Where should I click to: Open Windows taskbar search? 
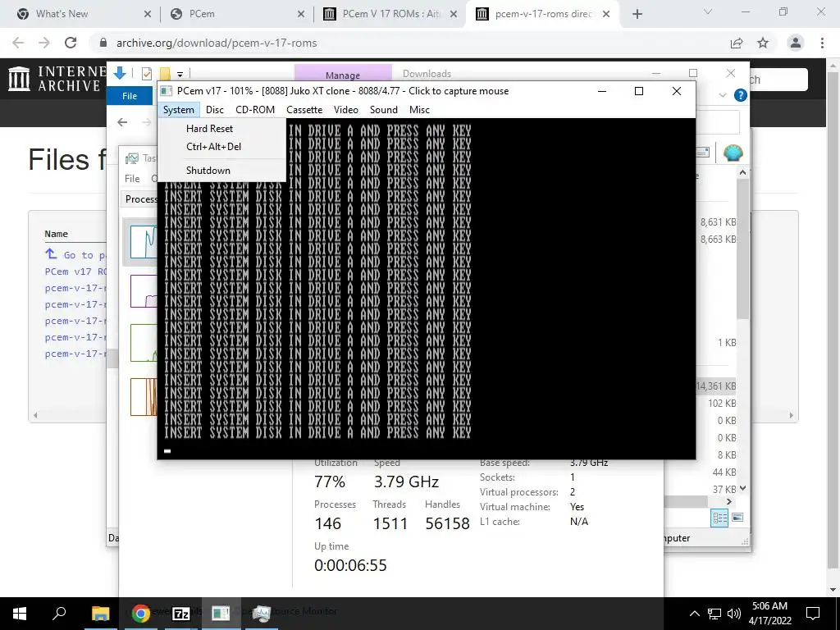tap(59, 613)
